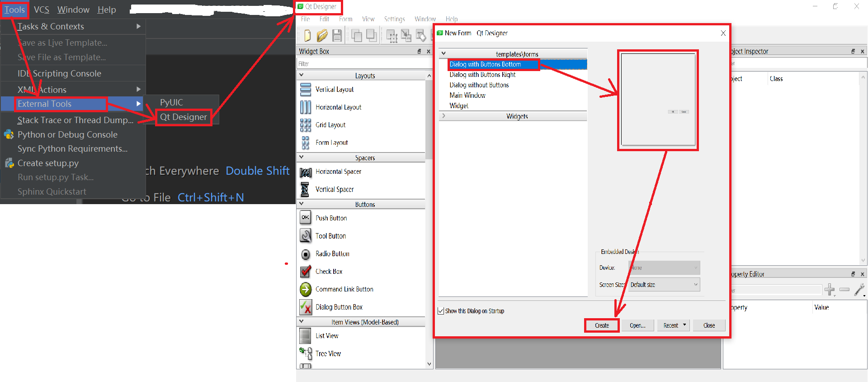Open the Tools menu in PyCharm
The width and height of the screenshot is (868, 382).
click(15, 10)
